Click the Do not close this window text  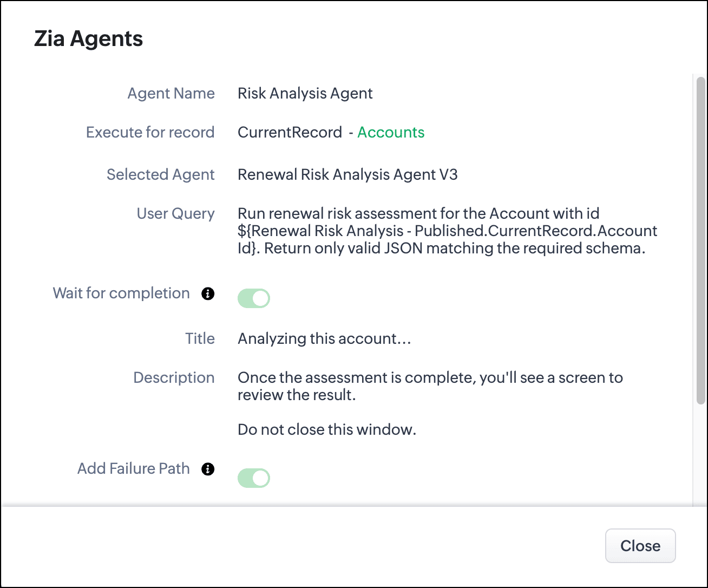pos(327,429)
